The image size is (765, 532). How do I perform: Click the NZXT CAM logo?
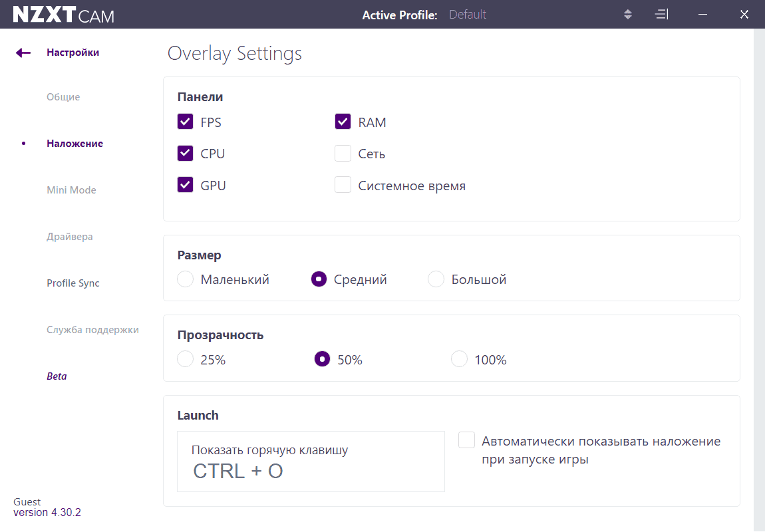[x=63, y=15]
